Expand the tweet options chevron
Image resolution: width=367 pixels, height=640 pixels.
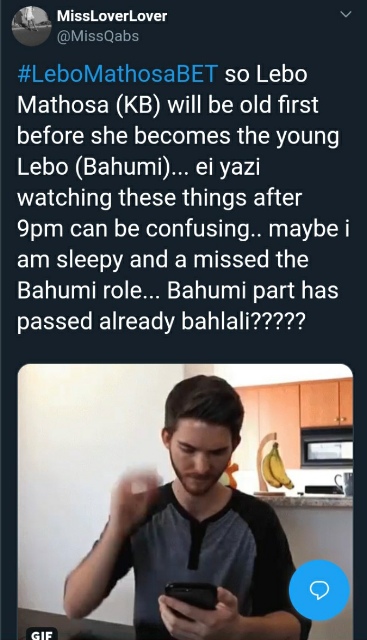click(346, 14)
